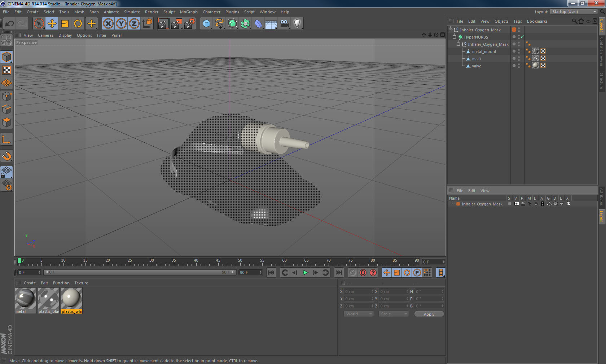Toggle Y axis lock
Viewport: 606px width, 364px height.
(x=121, y=24)
